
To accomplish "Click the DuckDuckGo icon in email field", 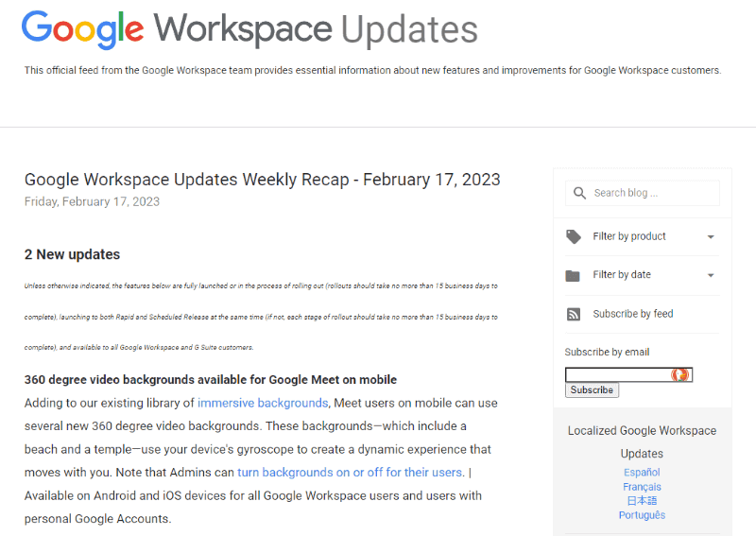I will coord(679,374).
